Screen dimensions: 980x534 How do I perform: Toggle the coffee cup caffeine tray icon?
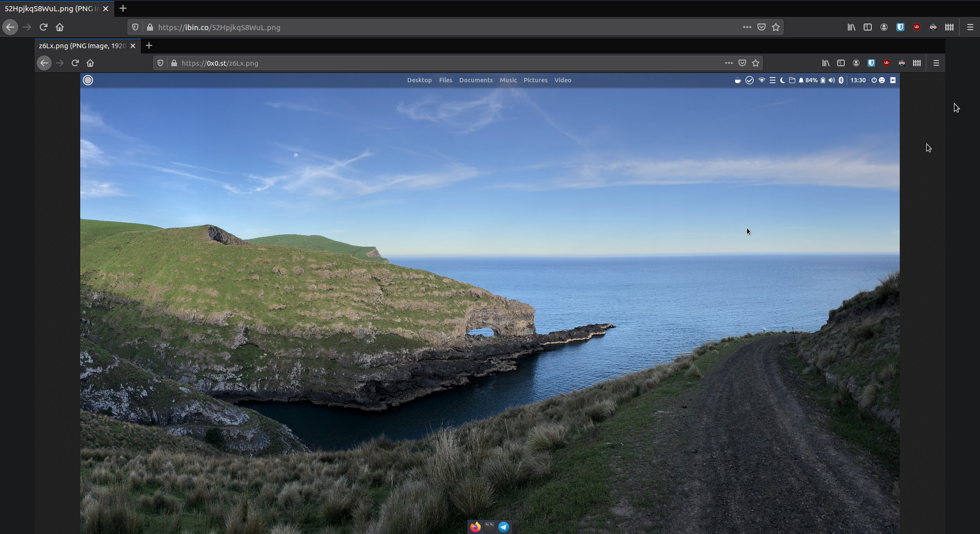(738, 80)
